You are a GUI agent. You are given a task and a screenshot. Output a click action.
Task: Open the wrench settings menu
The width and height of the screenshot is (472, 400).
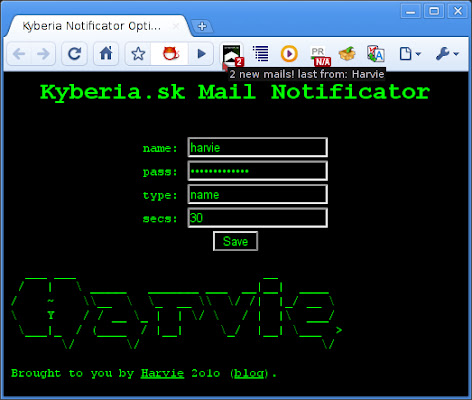click(447, 54)
